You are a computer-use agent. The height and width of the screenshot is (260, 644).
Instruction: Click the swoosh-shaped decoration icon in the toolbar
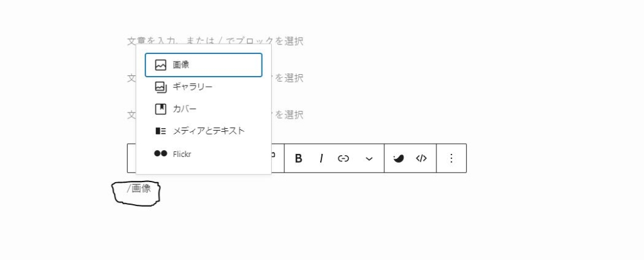(398, 158)
